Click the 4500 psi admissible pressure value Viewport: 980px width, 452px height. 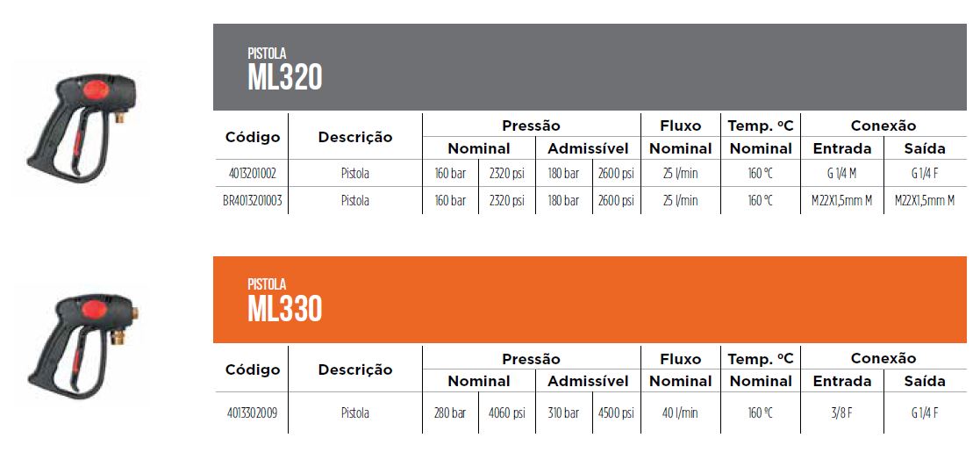point(616,413)
